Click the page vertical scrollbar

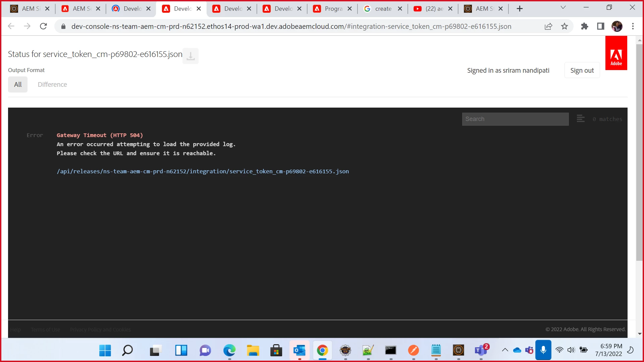(639, 151)
